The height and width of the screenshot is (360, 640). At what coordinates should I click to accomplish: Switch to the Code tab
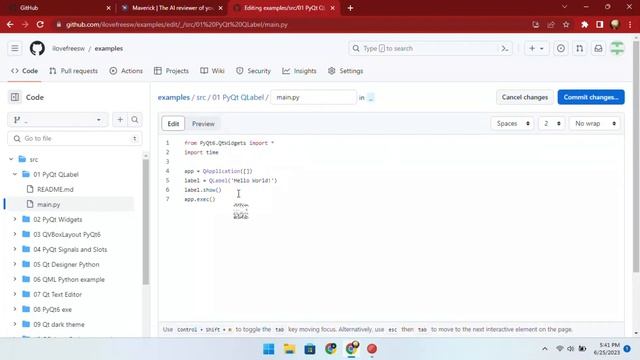[24, 71]
